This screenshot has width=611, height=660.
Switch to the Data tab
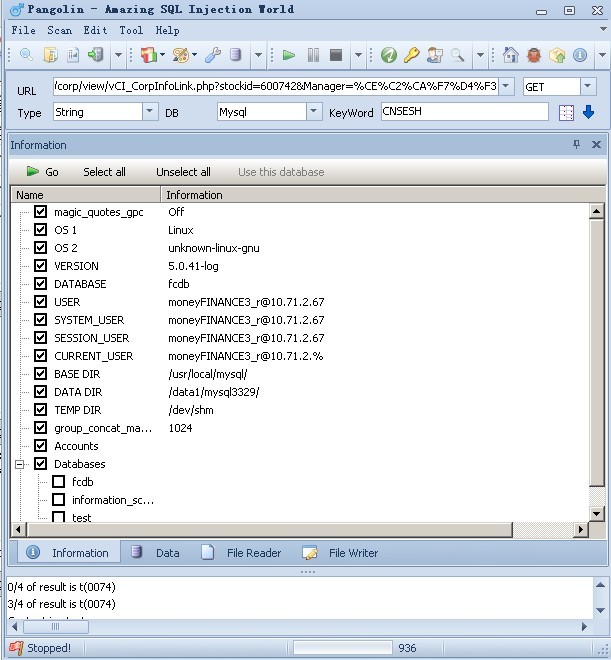click(x=155, y=553)
